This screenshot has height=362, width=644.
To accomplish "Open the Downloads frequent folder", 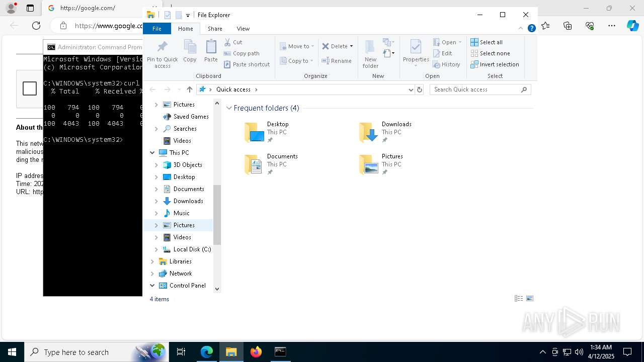I will (x=387, y=132).
